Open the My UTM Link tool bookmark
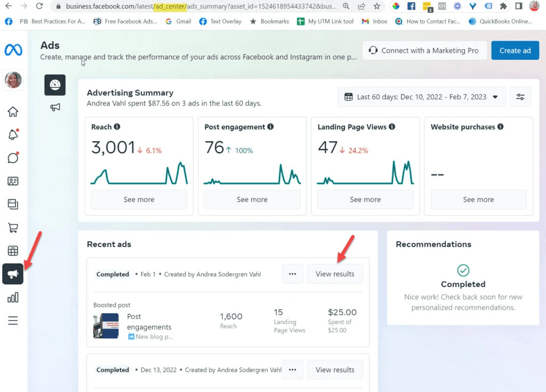This screenshot has height=392, width=546. [325, 21]
